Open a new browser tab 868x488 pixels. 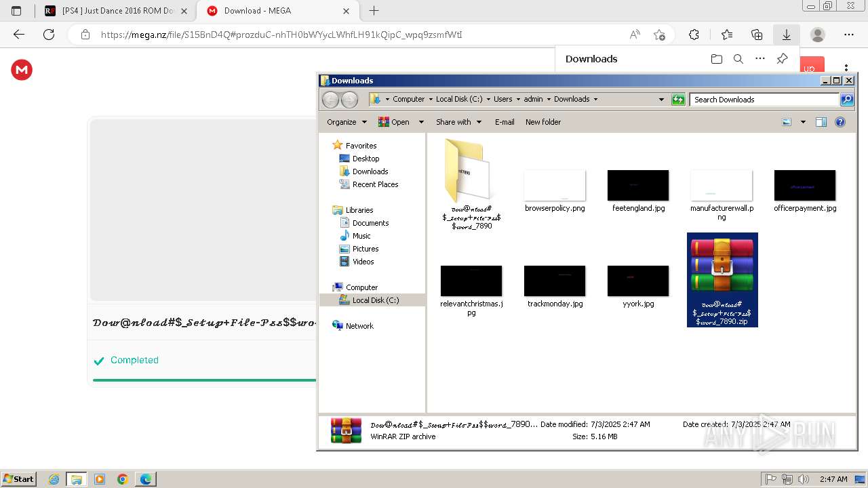pyautogui.click(x=374, y=11)
